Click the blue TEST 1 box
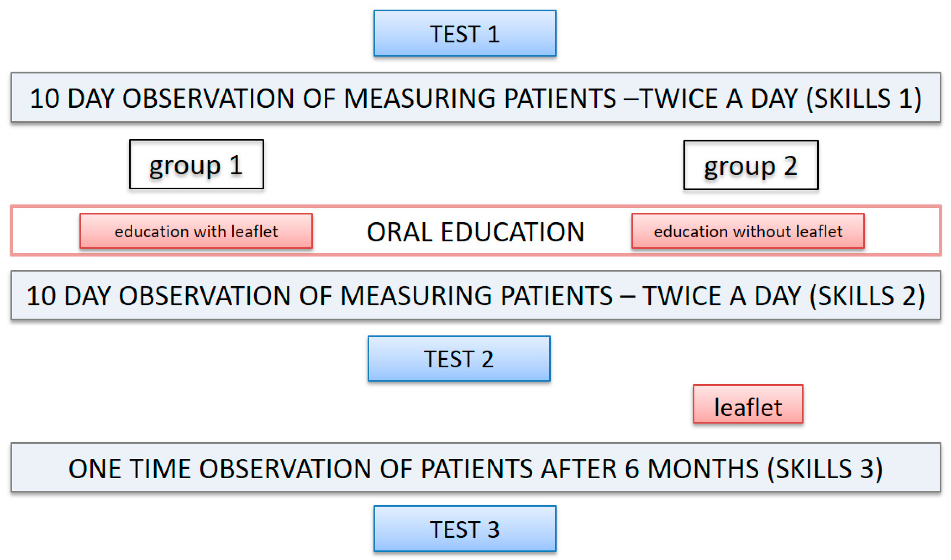 point(464,34)
